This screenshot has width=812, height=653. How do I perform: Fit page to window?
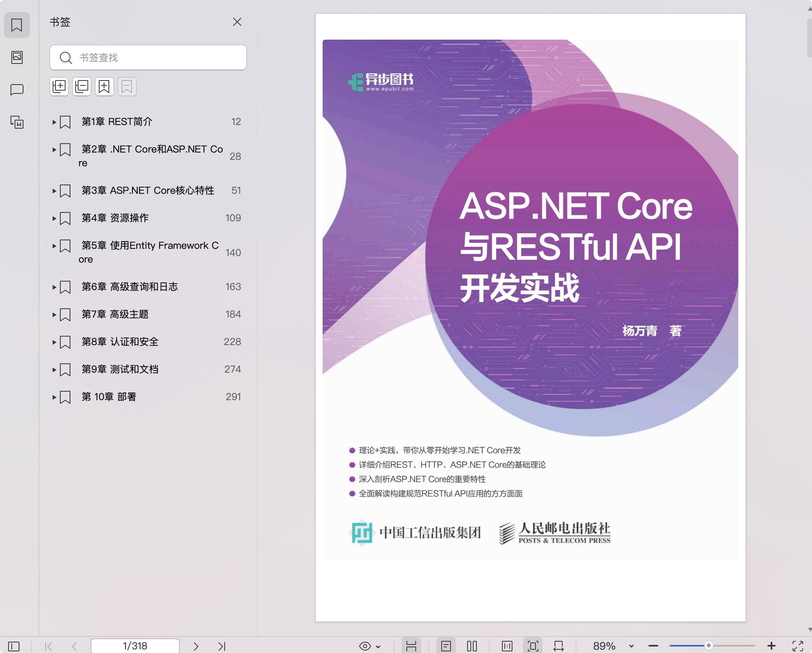tap(533, 646)
